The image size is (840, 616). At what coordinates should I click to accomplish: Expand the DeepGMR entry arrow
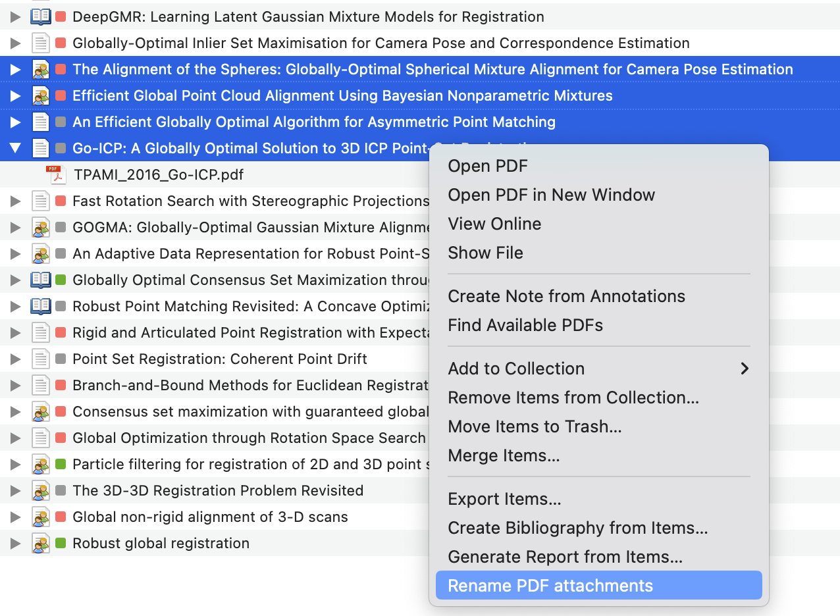pyautogui.click(x=14, y=16)
